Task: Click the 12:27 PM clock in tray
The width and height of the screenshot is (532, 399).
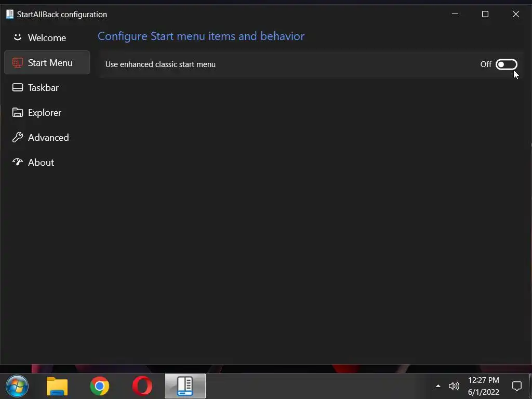Action: point(484,386)
